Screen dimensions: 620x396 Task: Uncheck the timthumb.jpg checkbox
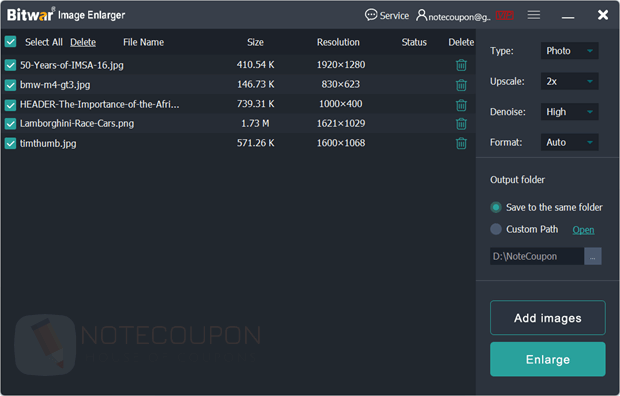[10, 143]
